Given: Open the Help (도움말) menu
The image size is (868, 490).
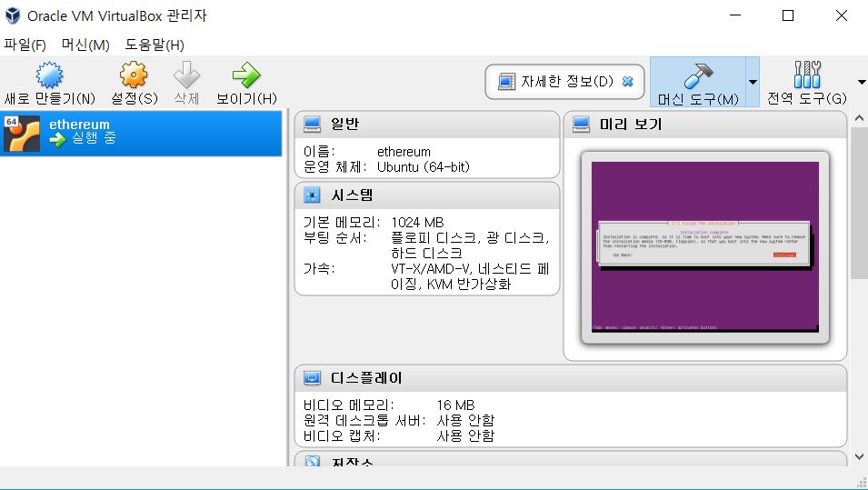Looking at the screenshot, I should [x=155, y=45].
